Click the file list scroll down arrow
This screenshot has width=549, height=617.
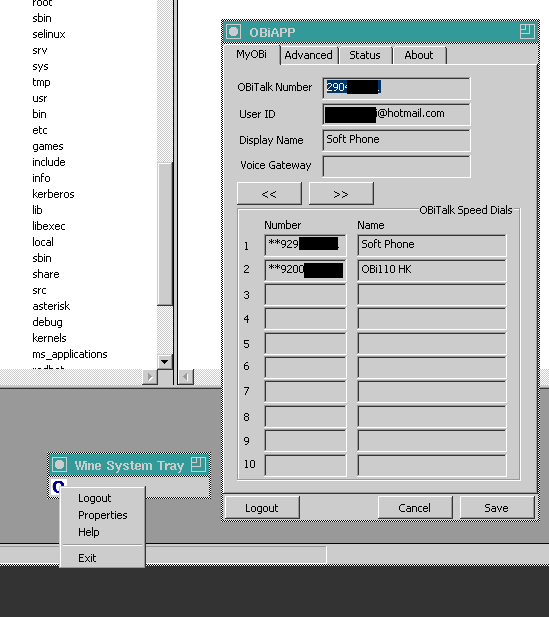165,362
